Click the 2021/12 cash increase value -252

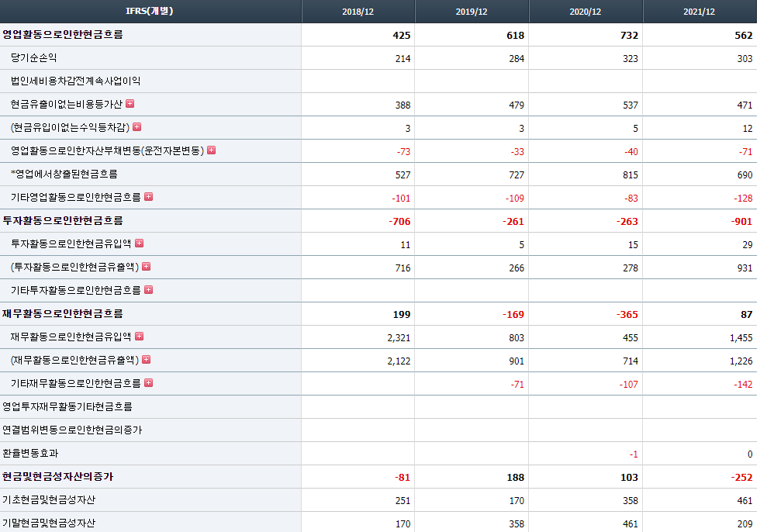741,477
